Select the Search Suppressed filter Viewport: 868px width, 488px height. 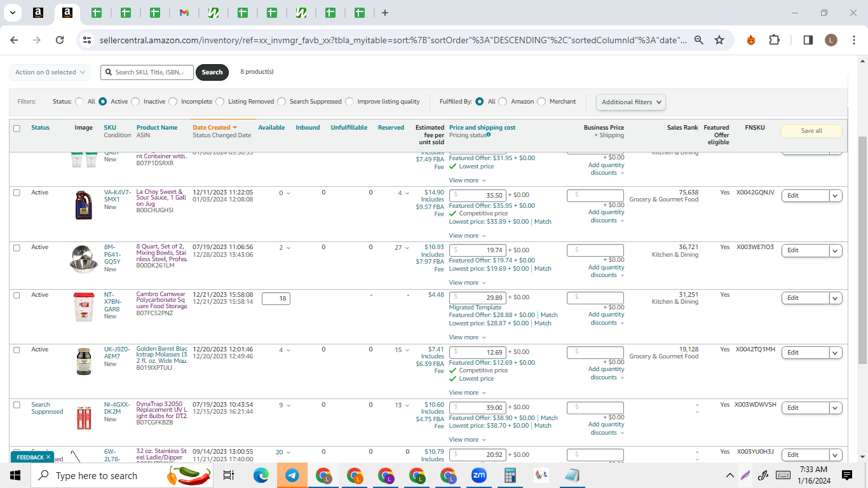281,102
